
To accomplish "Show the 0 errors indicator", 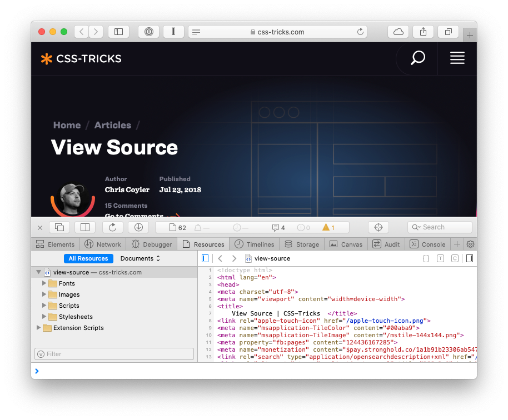I will (303, 228).
